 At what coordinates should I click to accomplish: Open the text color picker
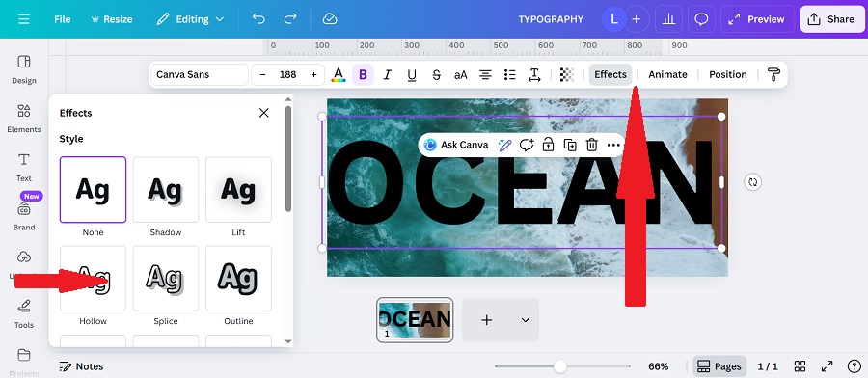pos(339,74)
